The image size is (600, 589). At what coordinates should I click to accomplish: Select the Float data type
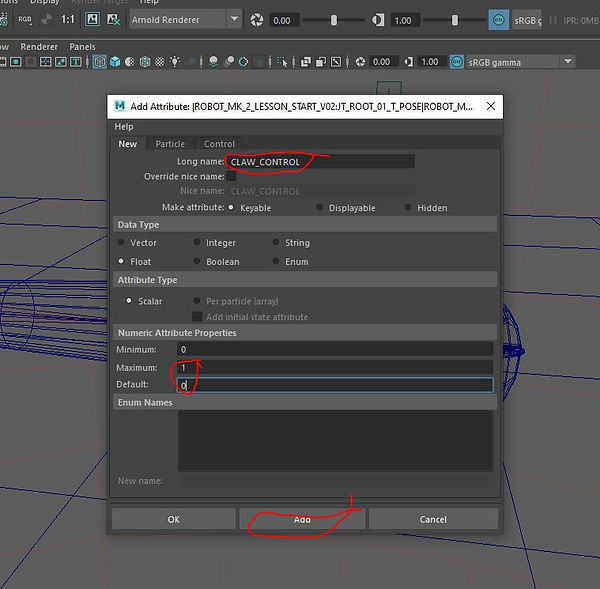pos(121,261)
